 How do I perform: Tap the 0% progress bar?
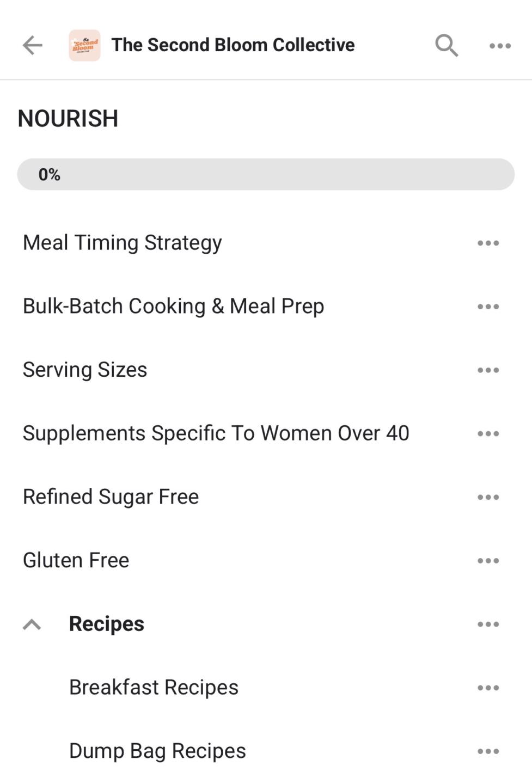(x=266, y=174)
